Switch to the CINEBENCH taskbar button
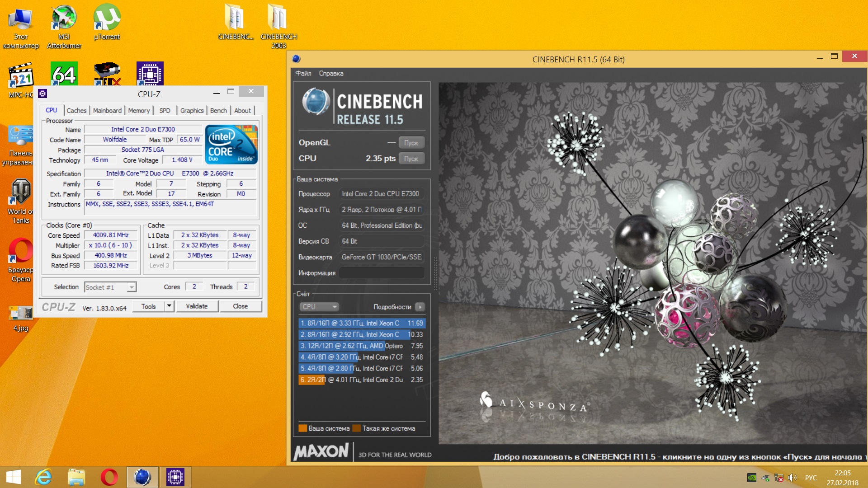 [142, 477]
